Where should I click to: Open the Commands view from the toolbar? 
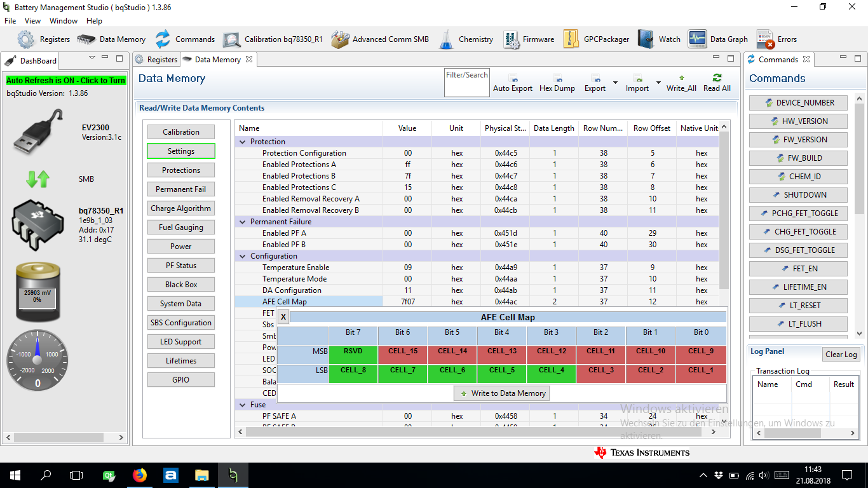[x=185, y=39]
